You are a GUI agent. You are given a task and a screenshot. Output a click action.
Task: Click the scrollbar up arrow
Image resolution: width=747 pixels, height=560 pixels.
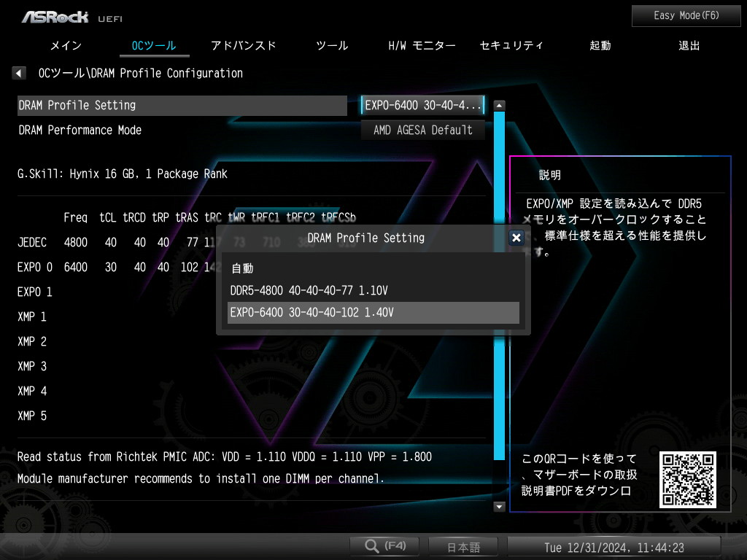click(499, 105)
